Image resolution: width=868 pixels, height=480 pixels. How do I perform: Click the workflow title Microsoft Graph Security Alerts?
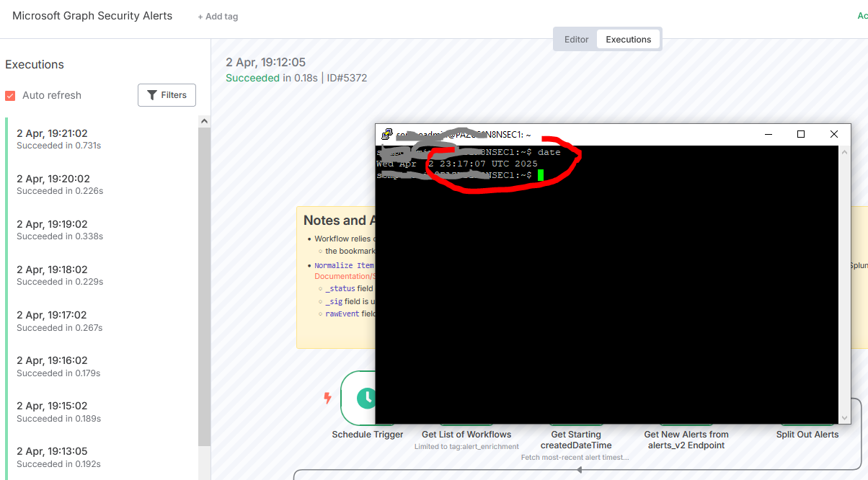(92, 16)
